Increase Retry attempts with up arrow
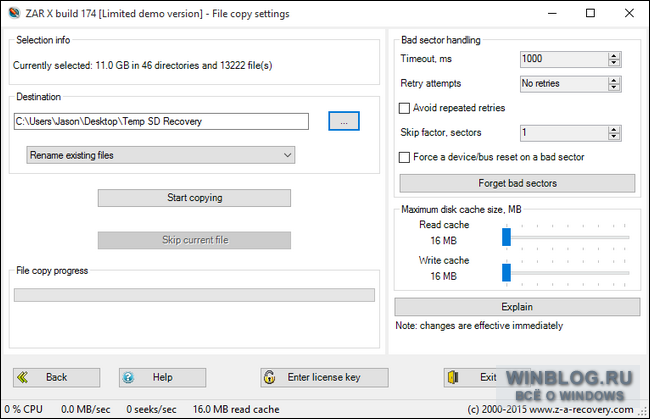The image size is (650, 419). [x=614, y=80]
